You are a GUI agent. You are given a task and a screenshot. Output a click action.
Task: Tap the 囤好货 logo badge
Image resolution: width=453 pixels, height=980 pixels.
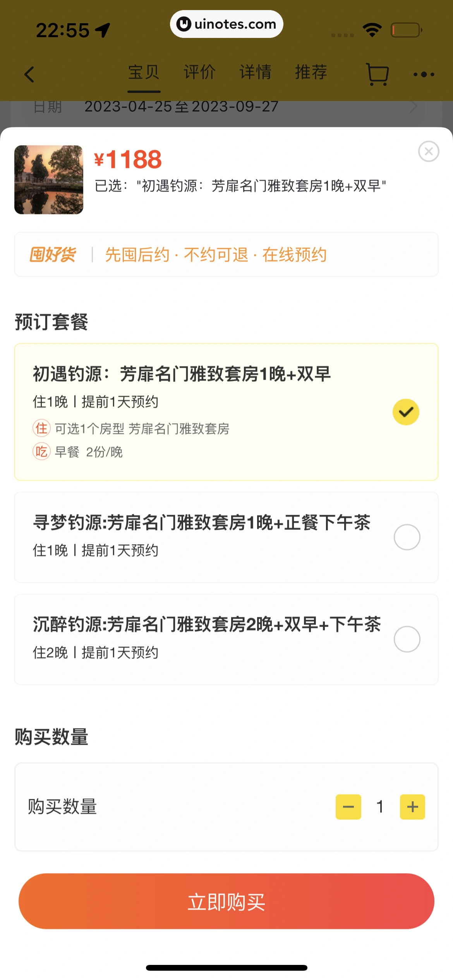pyautogui.click(x=53, y=255)
